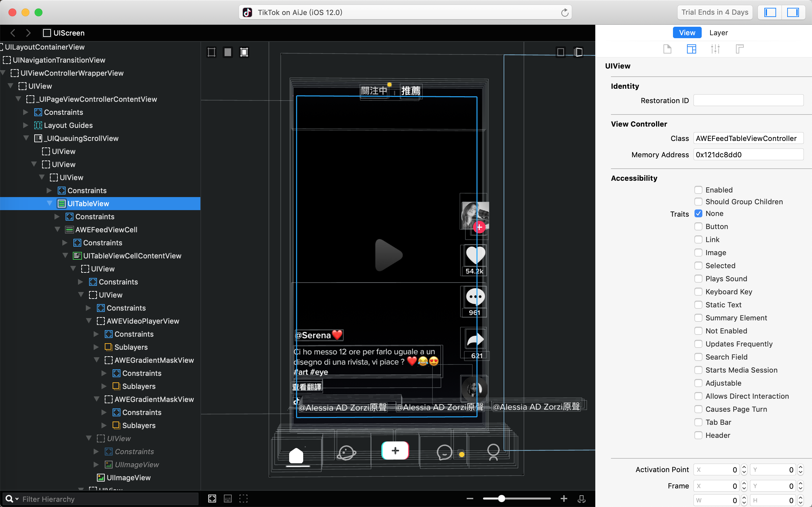Viewport: 812px width, 507px height.
Task: Collapse the AWEVideoPlayerView disclosure triangle
Action: 89,321
